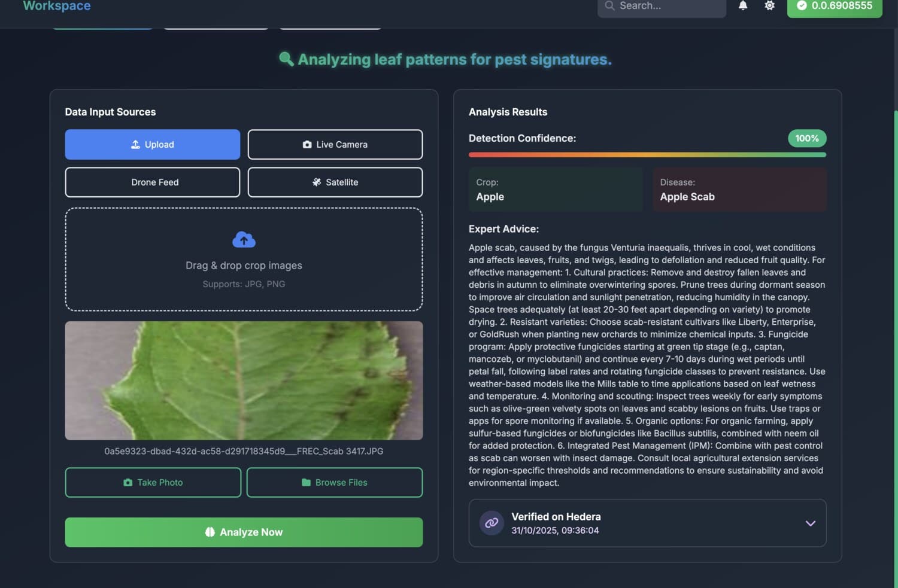Select the Satellite input source
The width and height of the screenshot is (898, 588).
[335, 182]
